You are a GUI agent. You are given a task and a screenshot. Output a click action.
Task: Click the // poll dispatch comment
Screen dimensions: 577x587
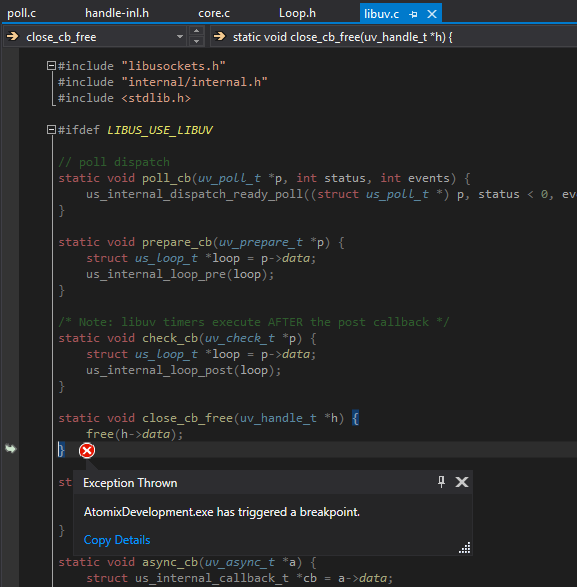click(x=114, y=162)
